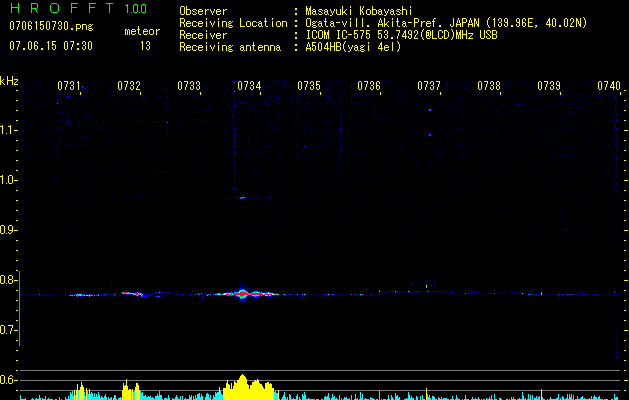Click the 0.7 kHz axis label
Image resolution: width=629 pixels, height=400 pixels.
(7, 330)
